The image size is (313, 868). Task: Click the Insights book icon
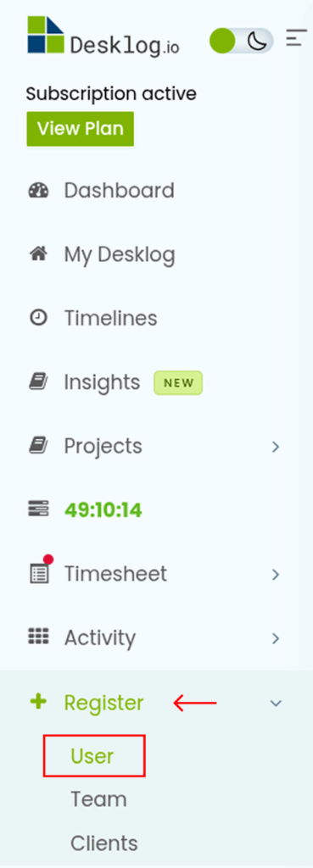tap(38, 382)
